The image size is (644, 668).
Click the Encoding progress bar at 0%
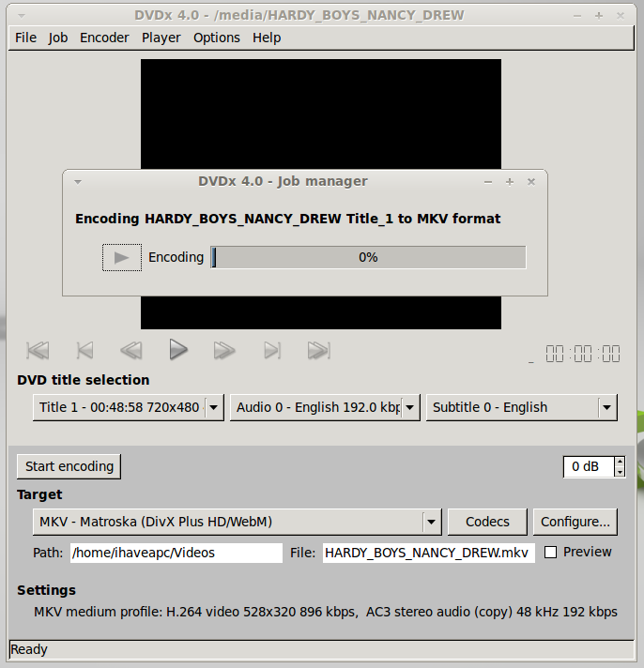coord(368,257)
